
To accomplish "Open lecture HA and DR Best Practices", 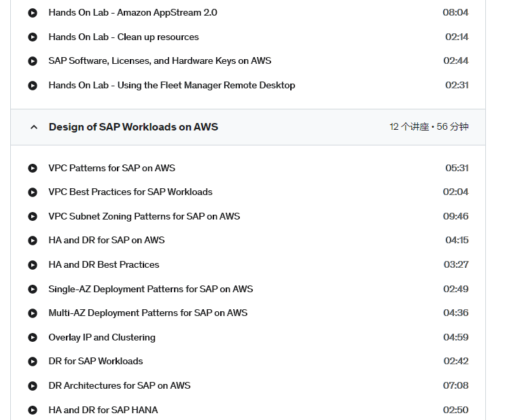I will pyautogui.click(x=104, y=265).
